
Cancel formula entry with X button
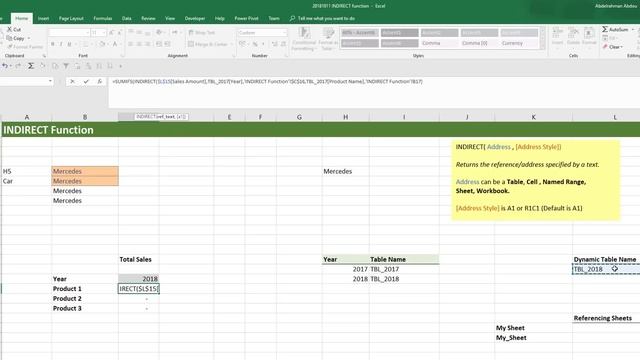click(72, 82)
